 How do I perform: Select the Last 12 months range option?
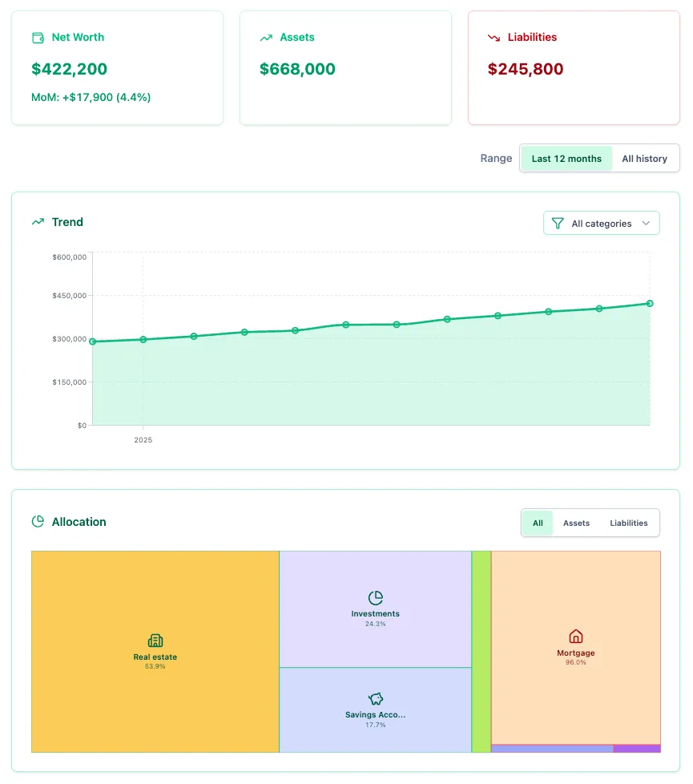(x=566, y=158)
